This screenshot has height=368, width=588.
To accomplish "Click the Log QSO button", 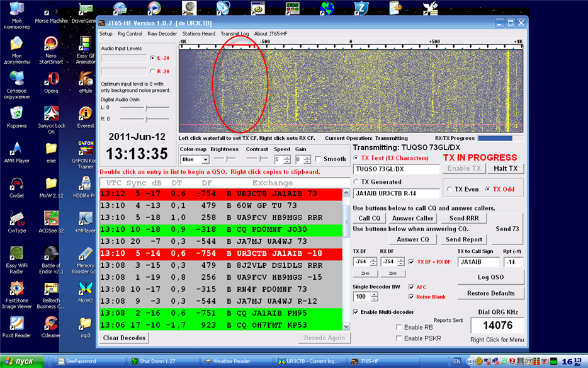I will [x=490, y=277].
